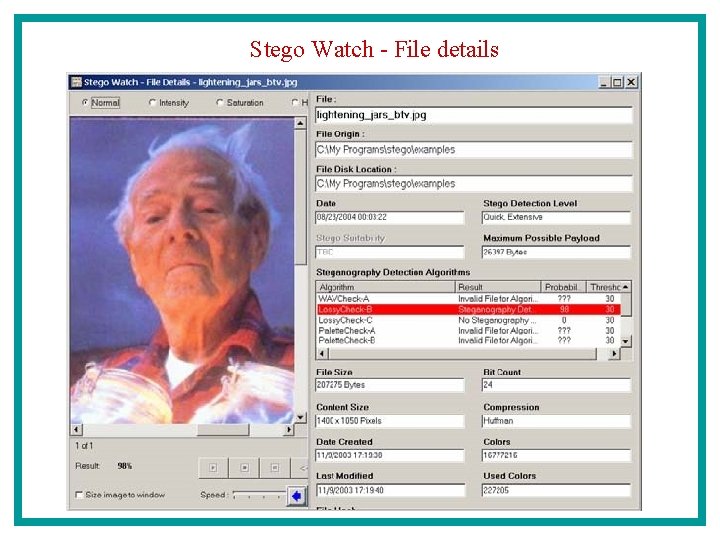Image resolution: width=720 pixels, height=540 pixels.
Task: Click the man's portrait image preview
Action: pyautogui.click(x=182, y=270)
